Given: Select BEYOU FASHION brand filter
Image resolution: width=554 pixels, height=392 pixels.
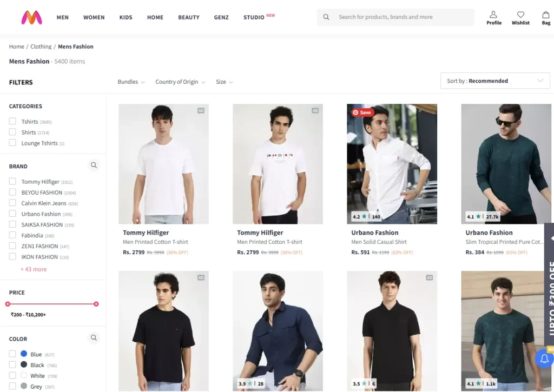Looking at the screenshot, I should click(12, 192).
